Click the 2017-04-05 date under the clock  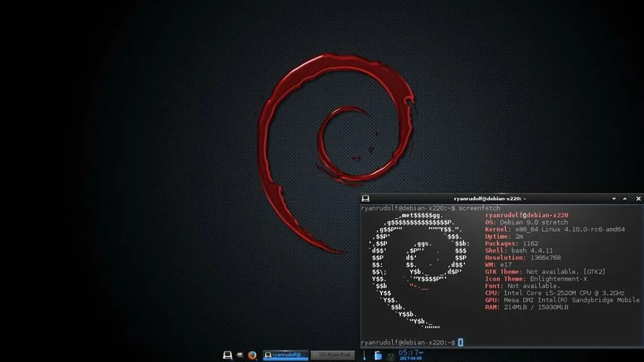[410, 359]
